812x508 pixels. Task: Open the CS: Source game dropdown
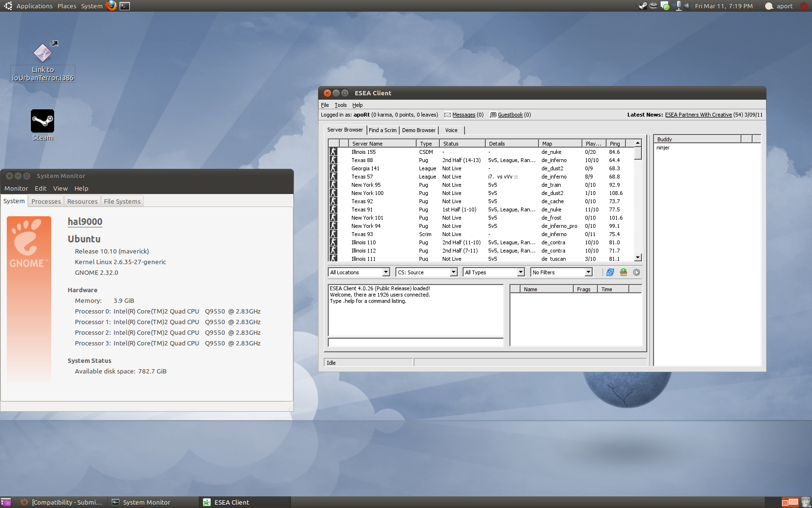pyautogui.click(x=427, y=272)
